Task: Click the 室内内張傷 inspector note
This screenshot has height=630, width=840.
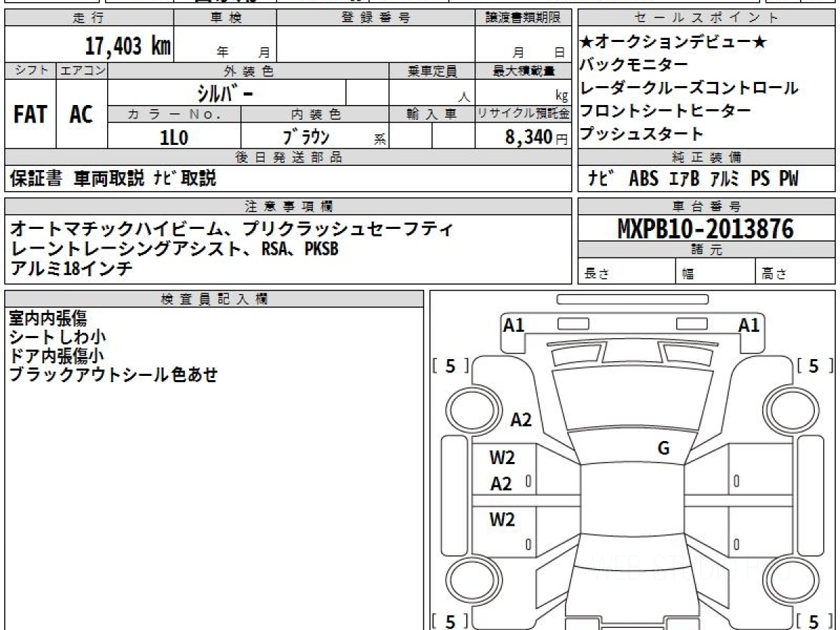Action: (x=48, y=318)
